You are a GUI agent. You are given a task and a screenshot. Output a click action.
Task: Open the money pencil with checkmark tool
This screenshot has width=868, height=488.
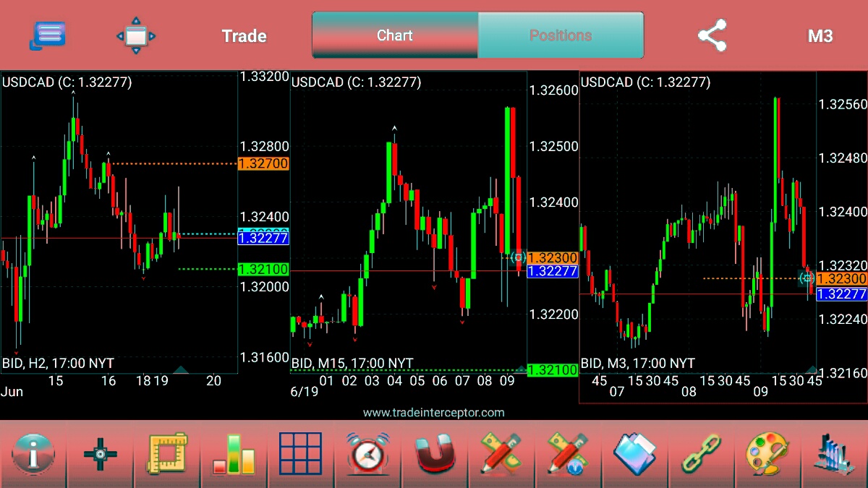tap(568, 454)
